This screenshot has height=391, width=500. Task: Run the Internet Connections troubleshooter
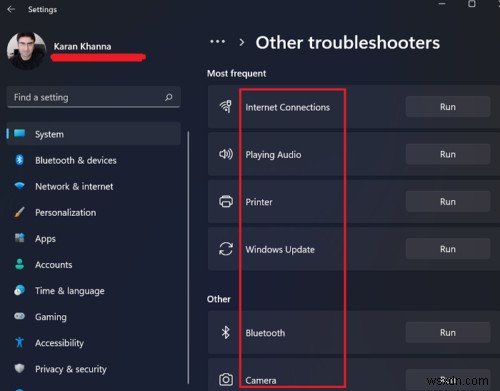tap(448, 107)
